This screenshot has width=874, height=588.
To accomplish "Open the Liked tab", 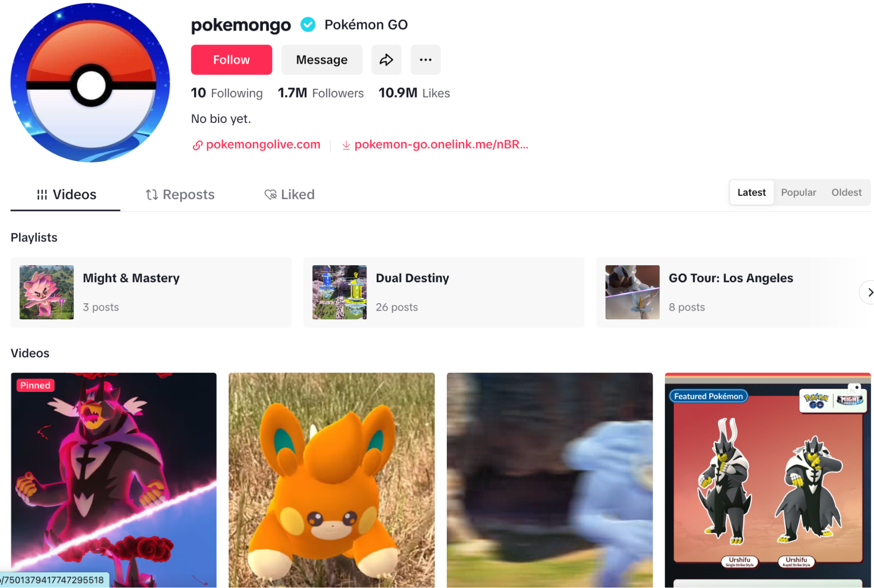I will tap(289, 195).
